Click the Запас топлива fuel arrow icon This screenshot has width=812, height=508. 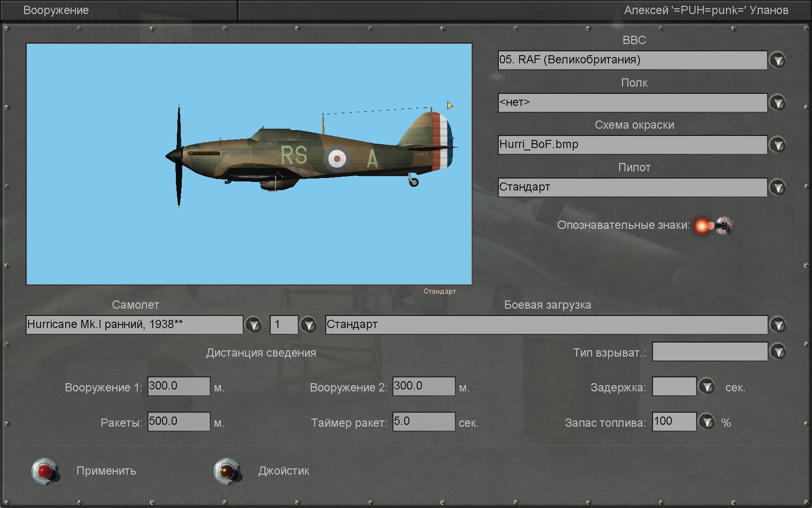(x=707, y=422)
